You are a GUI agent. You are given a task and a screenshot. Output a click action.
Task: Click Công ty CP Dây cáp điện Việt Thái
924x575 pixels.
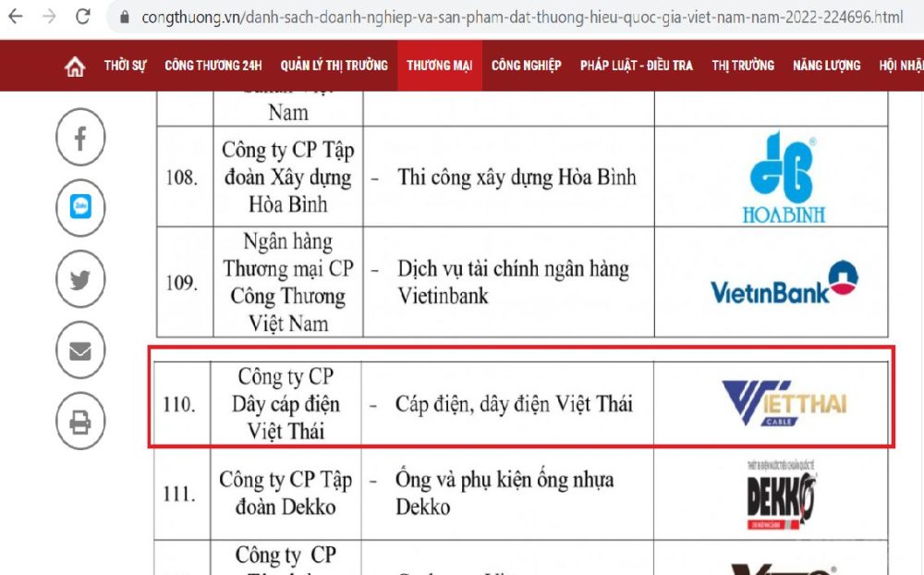click(x=286, y=404)
